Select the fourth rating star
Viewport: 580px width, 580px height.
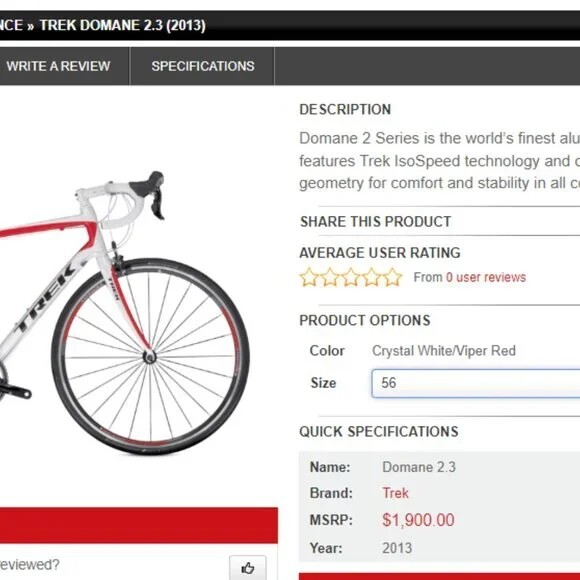click(x=372, y=277)
